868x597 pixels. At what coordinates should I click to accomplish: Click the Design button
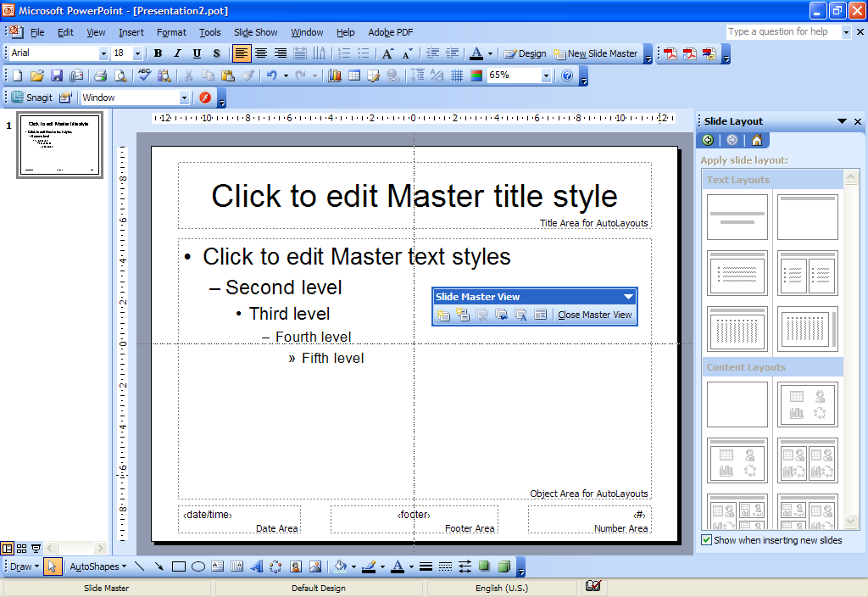pyautogui.click(x=525, y=53)
